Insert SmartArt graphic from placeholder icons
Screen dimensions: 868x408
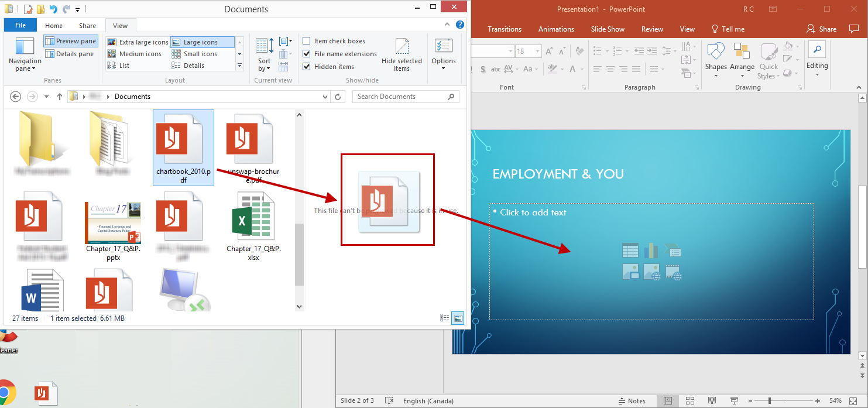[673, 251]
